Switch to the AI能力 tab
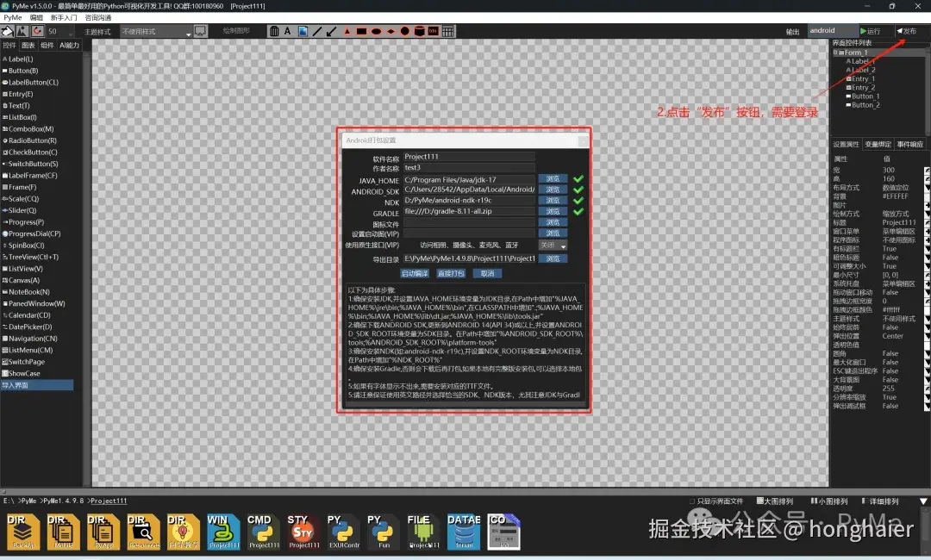This screenshot has height=560, width=931. [x=69, y=45]
